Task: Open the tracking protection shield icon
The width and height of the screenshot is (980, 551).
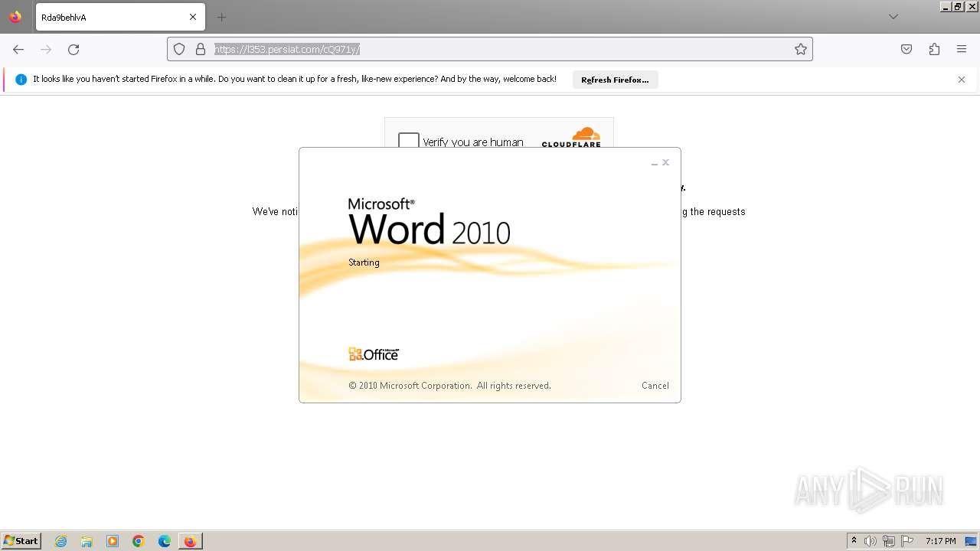Action: [x=179, y=49]
